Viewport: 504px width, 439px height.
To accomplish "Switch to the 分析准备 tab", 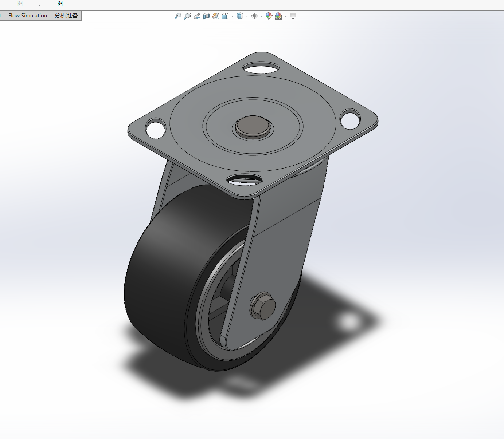I will coord(66,16).
